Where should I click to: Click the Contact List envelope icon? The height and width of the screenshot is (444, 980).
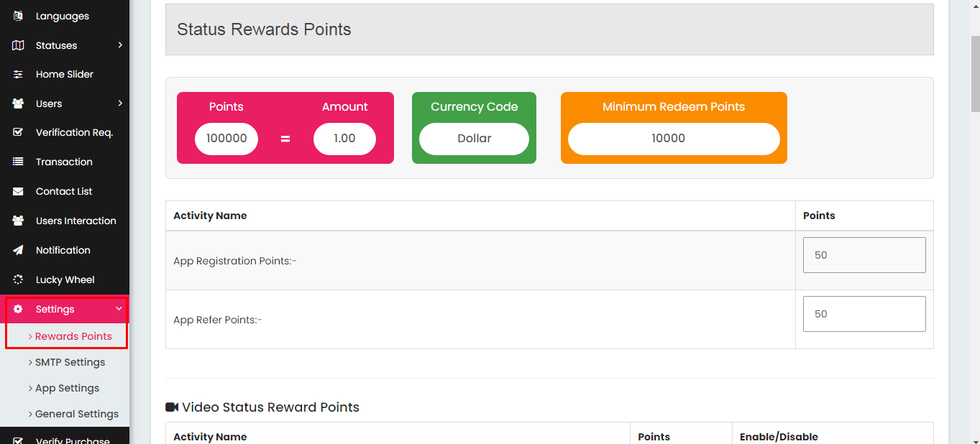click(18, 191)
